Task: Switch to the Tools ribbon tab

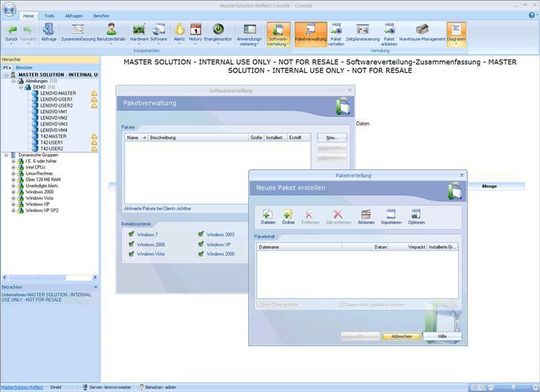Action: [x=49, y=16]
